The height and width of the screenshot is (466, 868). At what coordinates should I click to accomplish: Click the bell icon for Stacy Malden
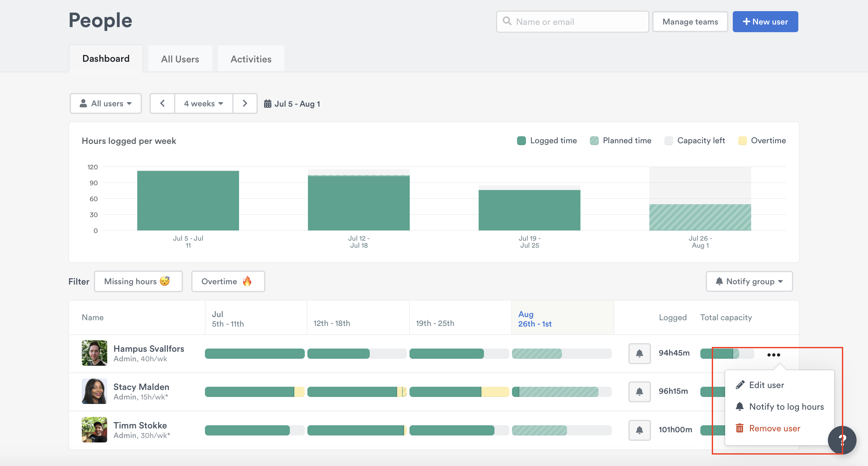639,392
